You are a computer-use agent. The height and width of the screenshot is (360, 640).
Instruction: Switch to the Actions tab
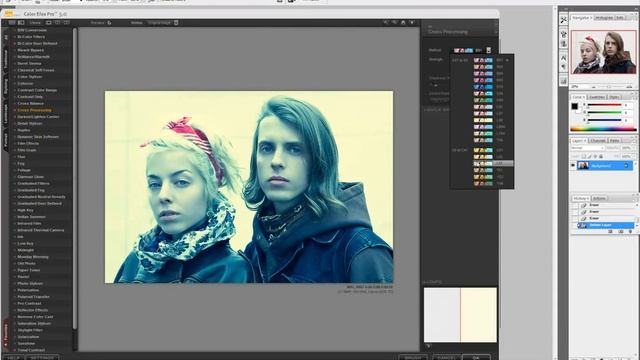(599, 198)
